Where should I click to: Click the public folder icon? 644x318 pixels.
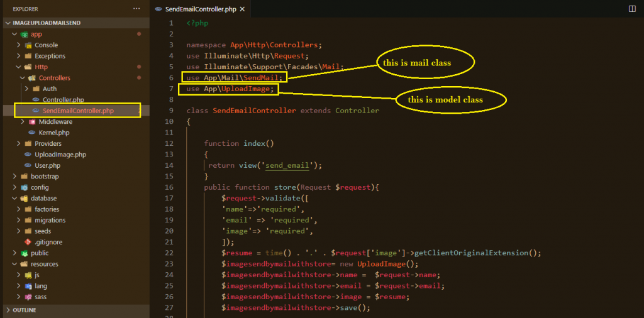tap(24, 253)
